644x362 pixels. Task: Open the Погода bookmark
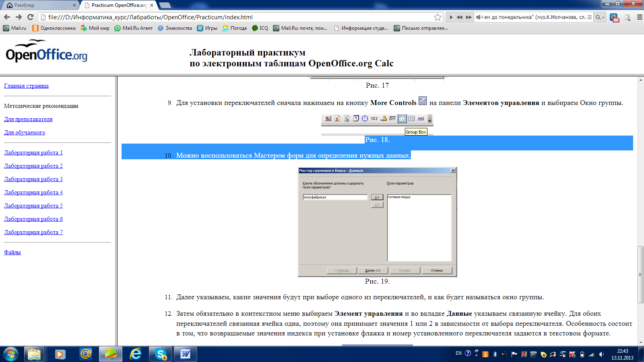click(234, 28)
